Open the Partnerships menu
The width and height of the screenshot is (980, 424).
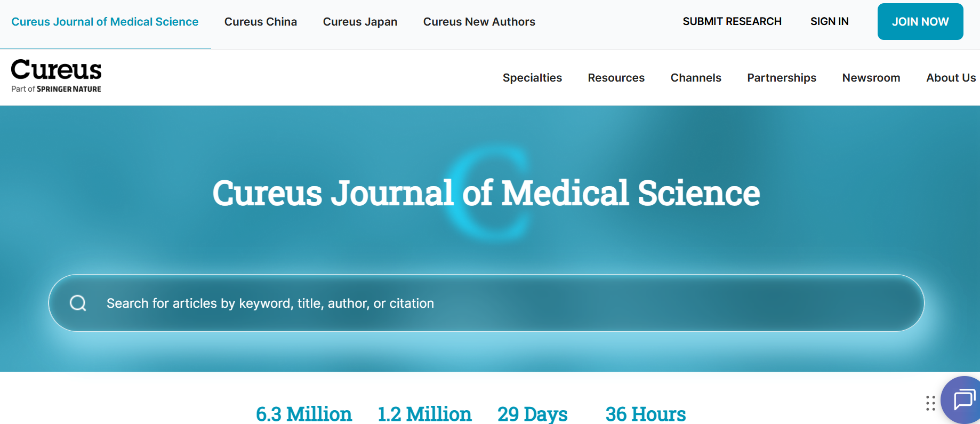(x=781, y=78)
